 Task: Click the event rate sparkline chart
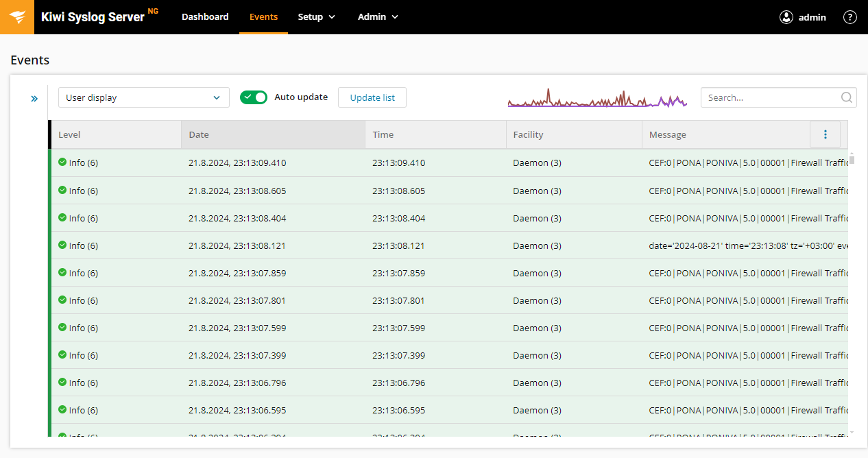(597, 98)
